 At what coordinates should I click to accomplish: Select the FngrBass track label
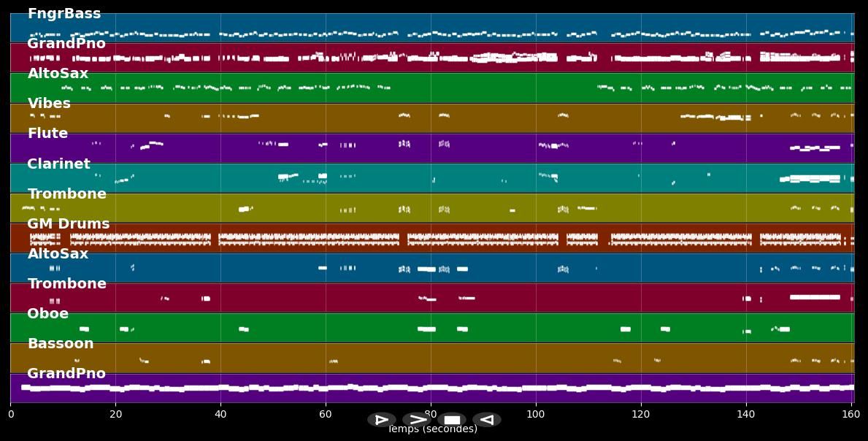(x=64, y=14)
